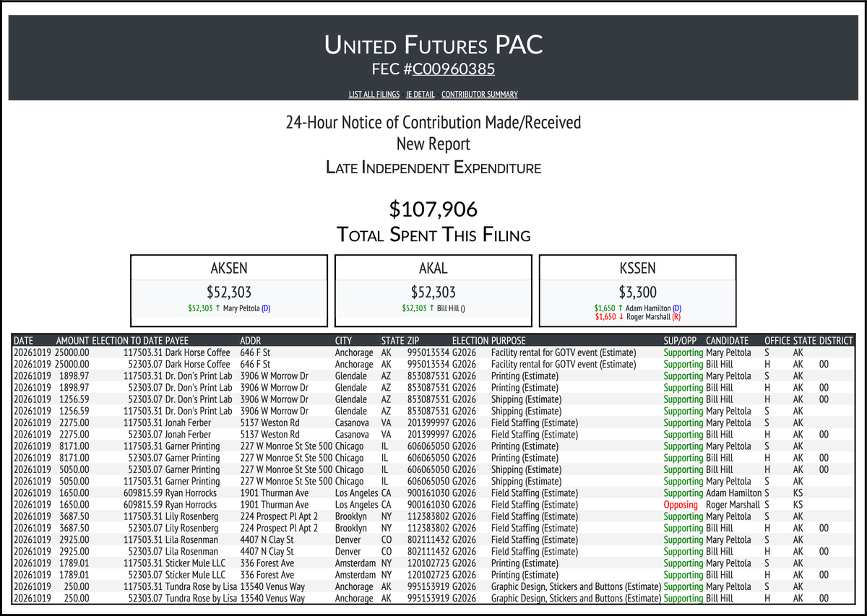Click the PURPOSE column header
Image resolution: width=867 pixels, height=616 pixels.
tap(509, 341)
